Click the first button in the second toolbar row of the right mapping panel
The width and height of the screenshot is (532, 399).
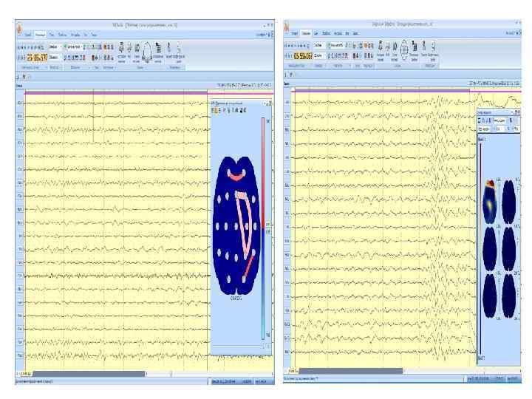484,129
